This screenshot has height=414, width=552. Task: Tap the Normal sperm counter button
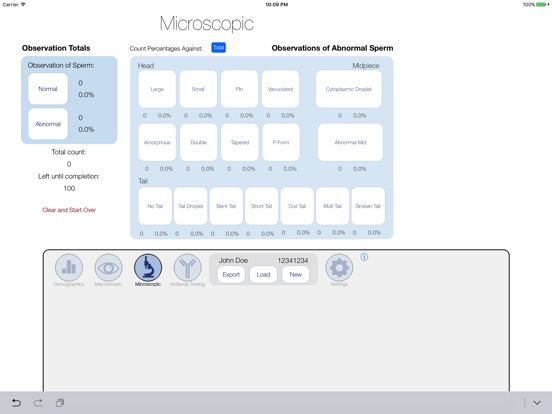click(x=48, y=89)
